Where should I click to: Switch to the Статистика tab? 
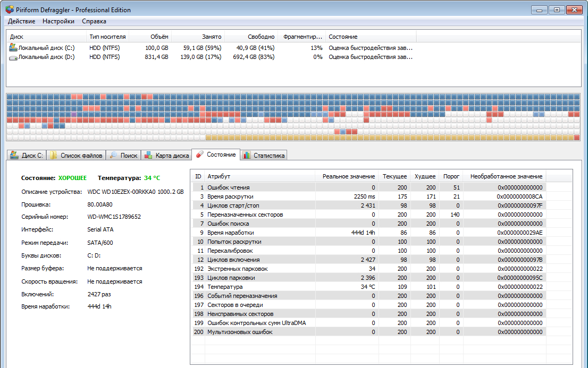(x=264, y=155)
